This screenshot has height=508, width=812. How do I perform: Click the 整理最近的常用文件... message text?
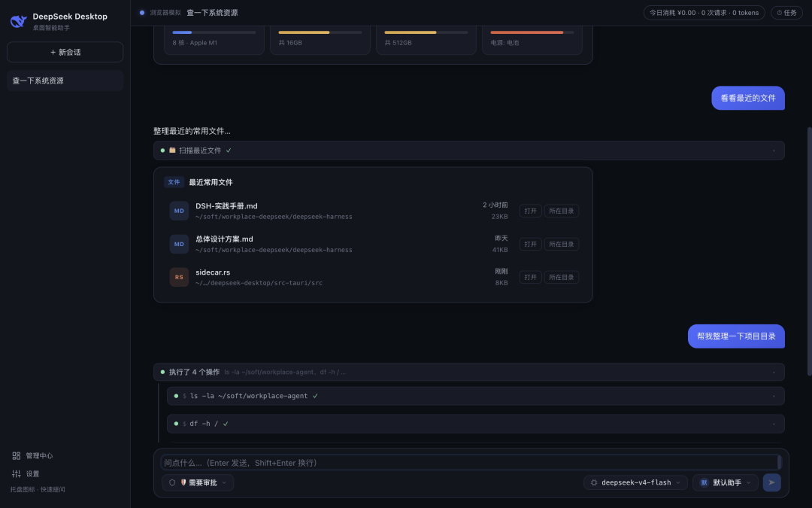[x=192, y=131]
